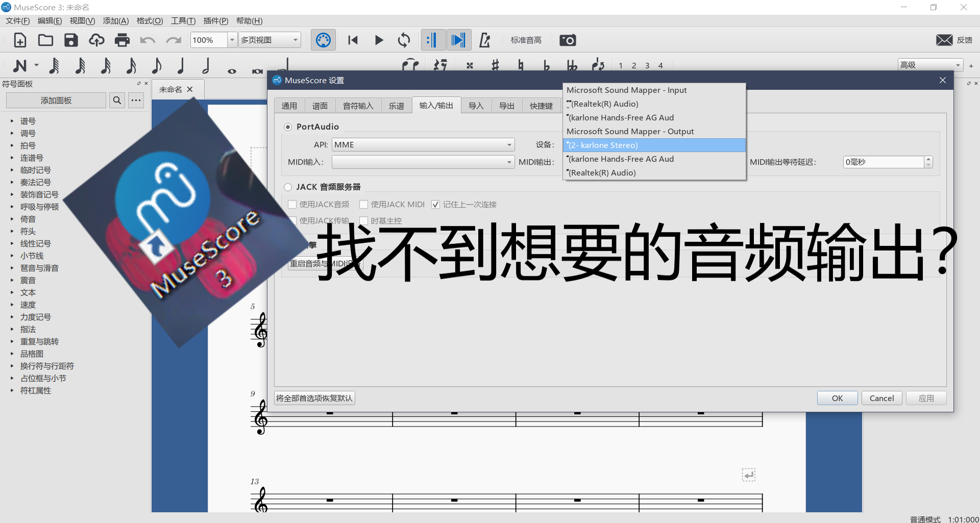Select the whole note duration
The image size is (980, 523).
pos(232,70)
